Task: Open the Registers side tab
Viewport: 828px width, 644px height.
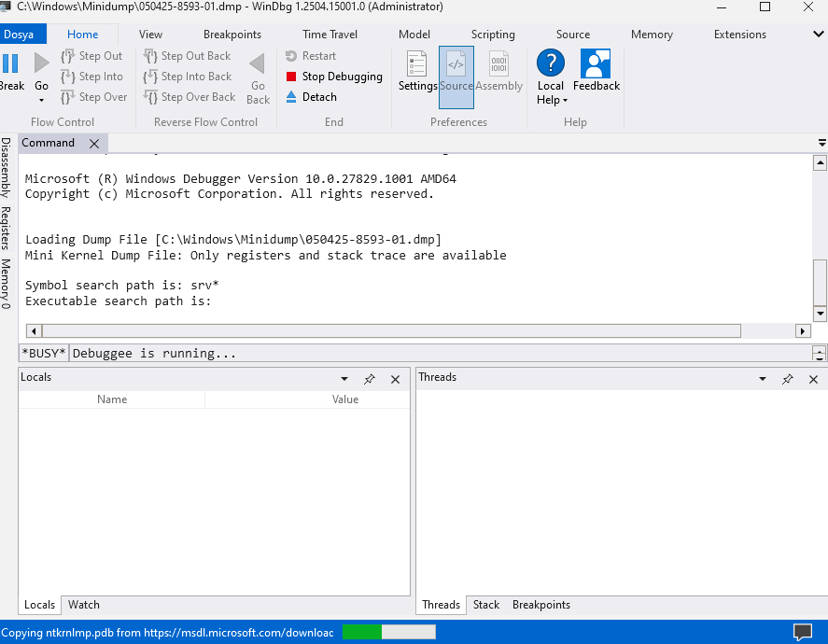Action: (x=6, y=229)
